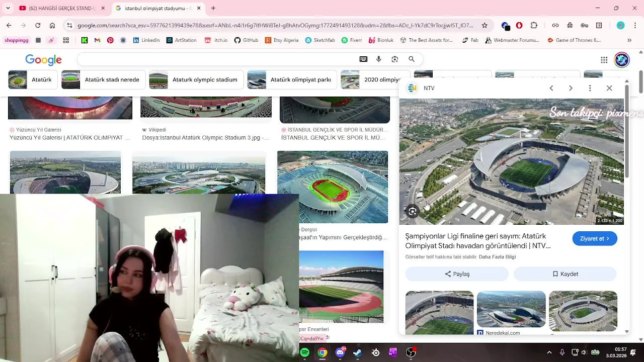Viewport: 644px width, 362px height.
Task: Close the NTV image preview panel
Action: 609,88
